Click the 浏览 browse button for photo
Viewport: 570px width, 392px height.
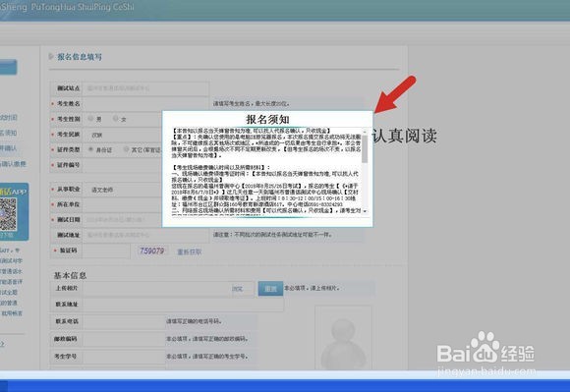coord(238,289)
